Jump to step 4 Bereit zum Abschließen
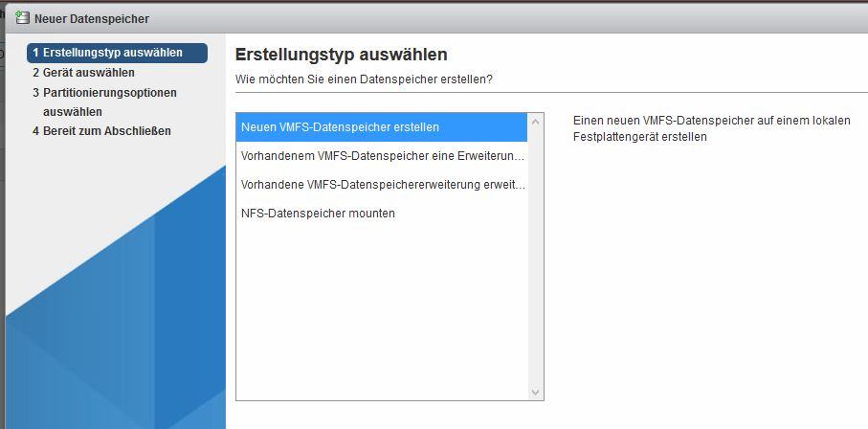Image resolution: width=868 pixels, height=429 pixels. click(101, 131)
